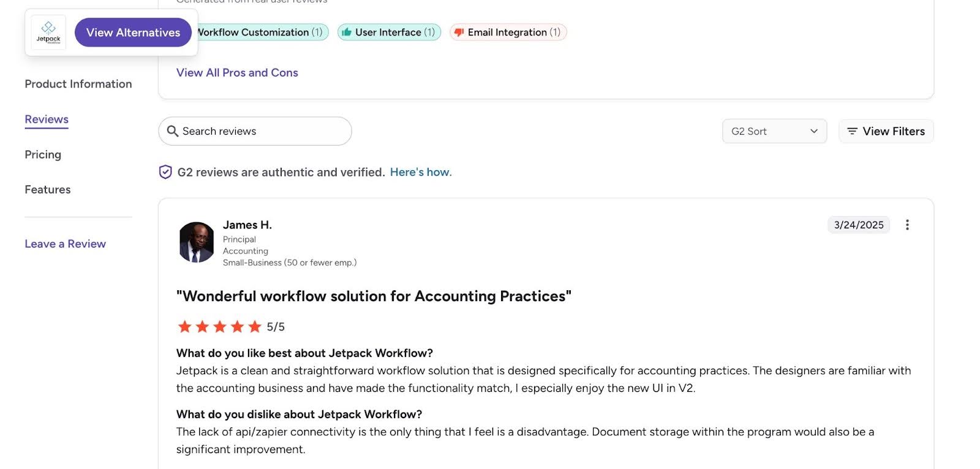Click the View Alternatives button
Screen dimensions: 980x469
click(x=132, y=32)
